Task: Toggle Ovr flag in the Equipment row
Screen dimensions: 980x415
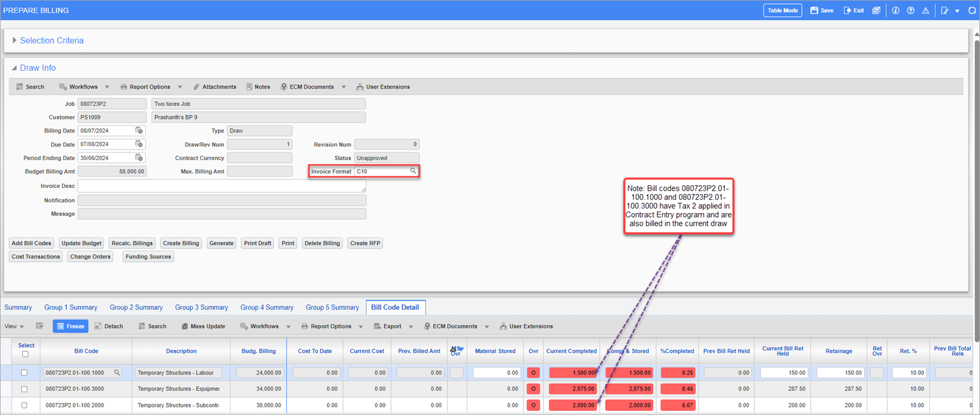Action: click(533, 389)
